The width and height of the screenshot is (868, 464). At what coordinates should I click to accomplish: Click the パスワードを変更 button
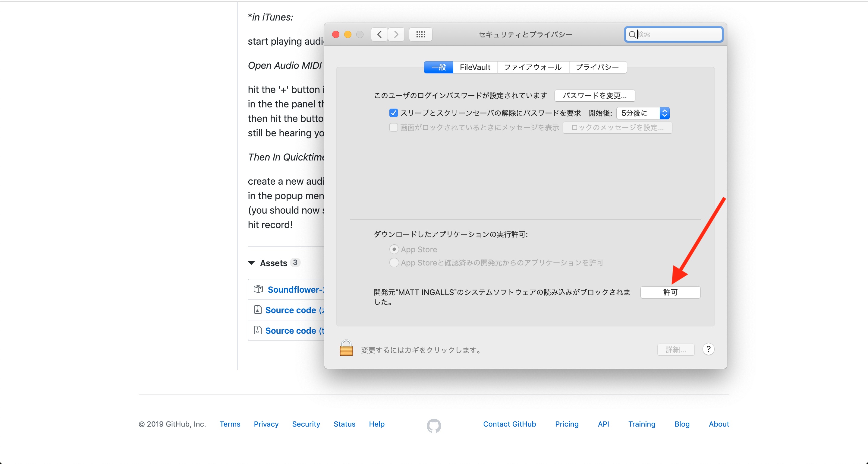click(594, 95)
